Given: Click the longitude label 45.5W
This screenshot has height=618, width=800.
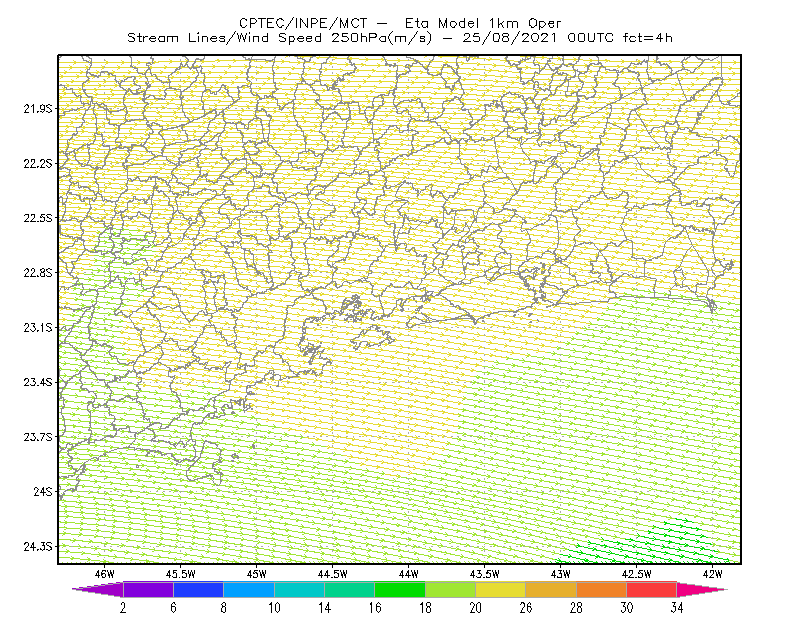Looking at the screenshot, I should (181, 574).
